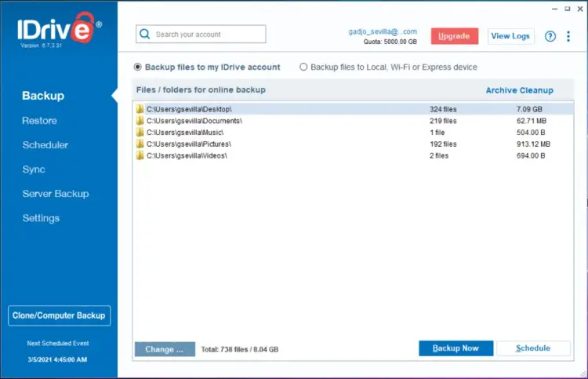
Task: Click the 219 files count
Action: pos(443,121)
